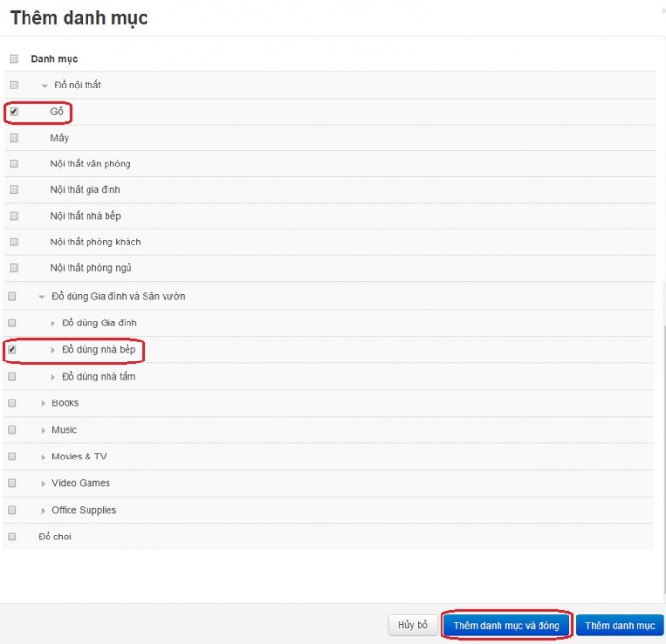Check the Office Supplies checkbox
This screenshot has width=666, height=644.
click(x=11, y=510)
